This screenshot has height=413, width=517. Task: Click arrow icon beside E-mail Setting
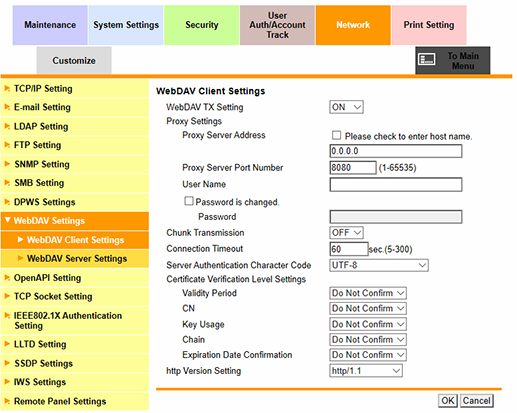pyautogui.click(x=7, y=107)
